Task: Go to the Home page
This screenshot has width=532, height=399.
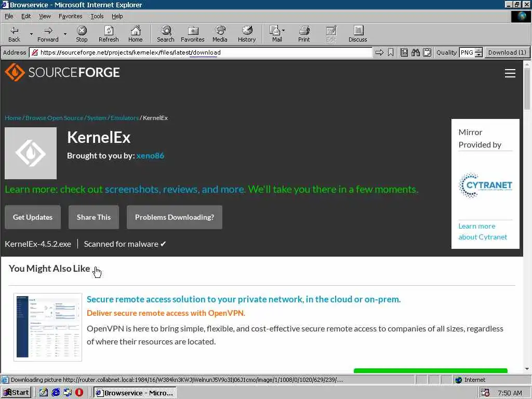Action: pyautogui.click(x=136, y=34)
